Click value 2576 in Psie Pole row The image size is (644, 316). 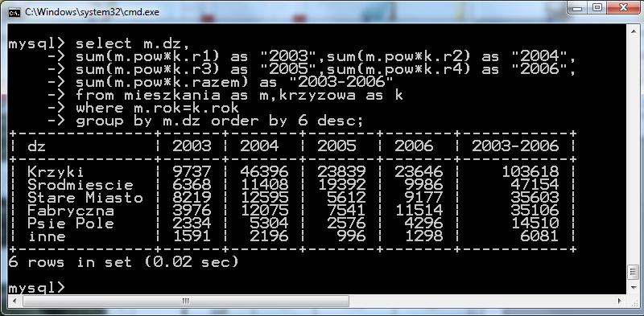pyautogui.click(x=347, y=224)
